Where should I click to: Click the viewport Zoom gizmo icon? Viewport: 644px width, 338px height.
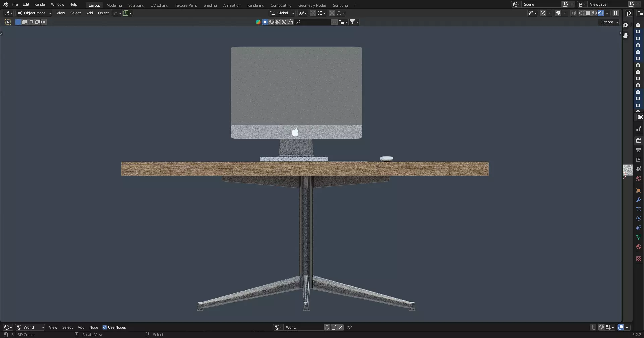625,25
